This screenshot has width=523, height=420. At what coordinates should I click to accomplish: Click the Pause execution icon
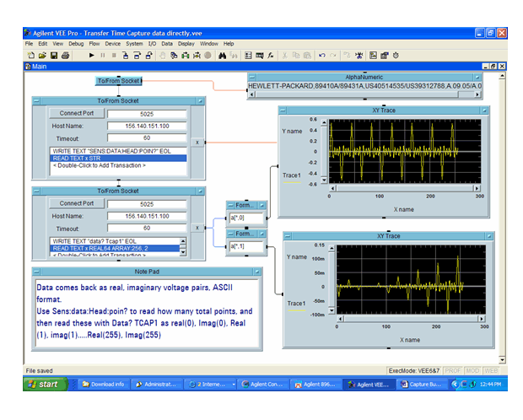(103, 55)
